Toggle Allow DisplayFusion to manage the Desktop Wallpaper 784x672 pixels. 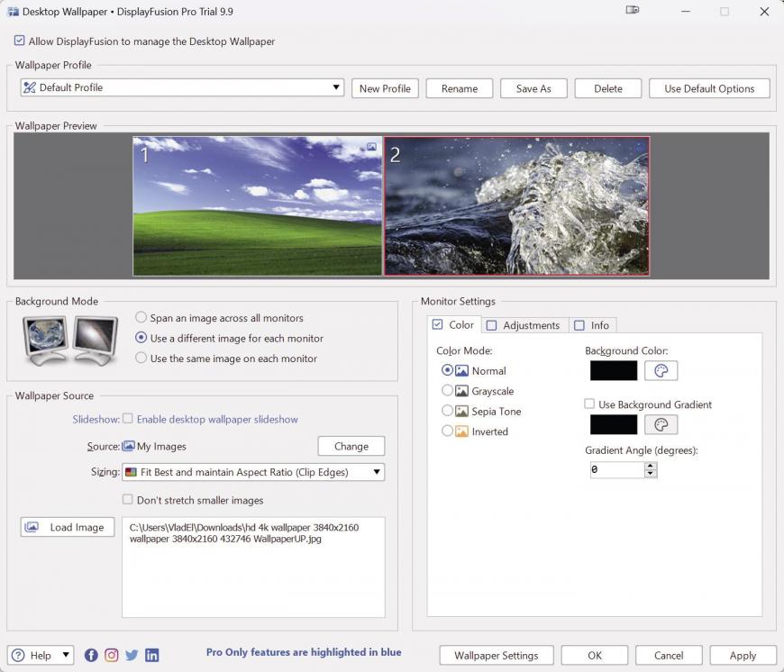20,41
